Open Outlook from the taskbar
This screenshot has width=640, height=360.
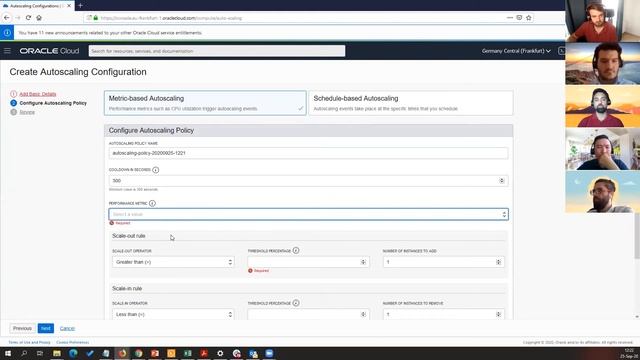coord(253,353)
